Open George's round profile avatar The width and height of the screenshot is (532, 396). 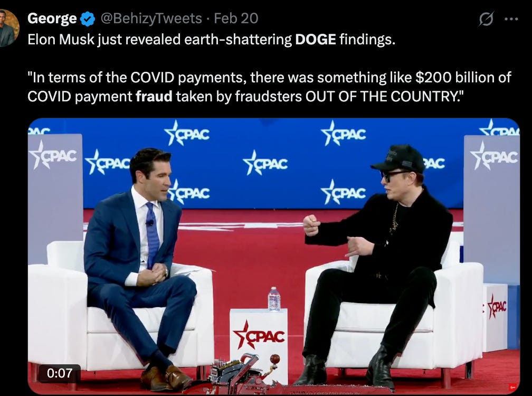8,28
